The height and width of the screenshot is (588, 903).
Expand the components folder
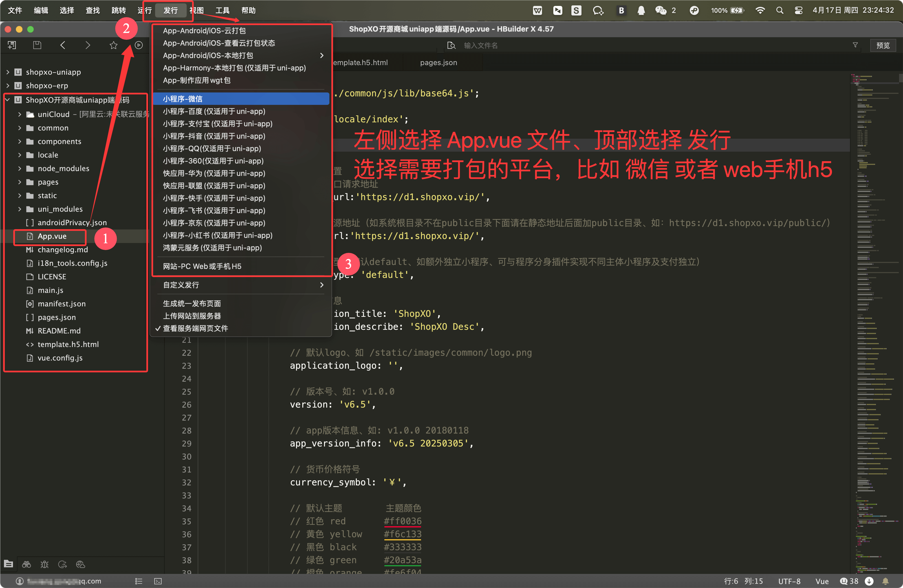pos(20,142)
